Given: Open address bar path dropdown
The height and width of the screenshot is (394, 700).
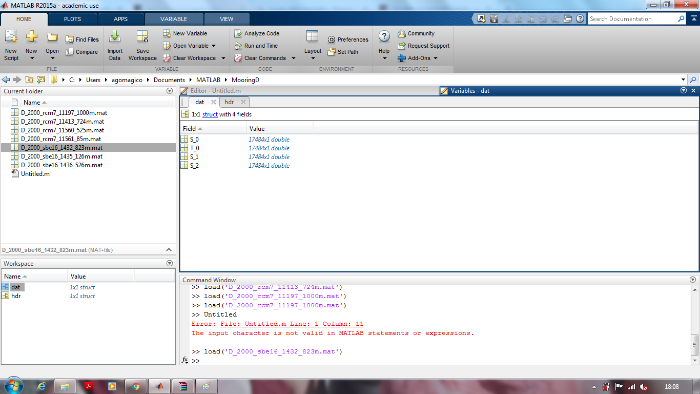Looking at the screenshot, I should pyautogui.click(x=683, y=79).
